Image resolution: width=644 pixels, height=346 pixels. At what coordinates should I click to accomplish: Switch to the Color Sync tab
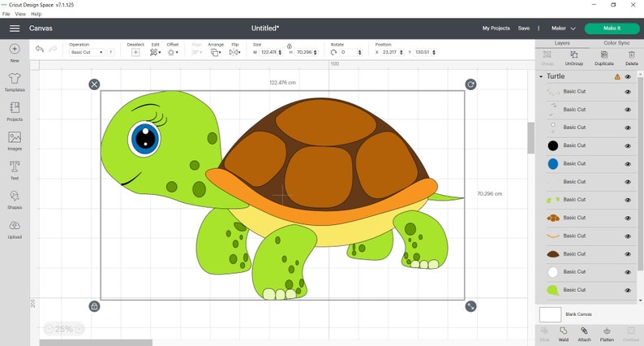(x=616, y=42)
